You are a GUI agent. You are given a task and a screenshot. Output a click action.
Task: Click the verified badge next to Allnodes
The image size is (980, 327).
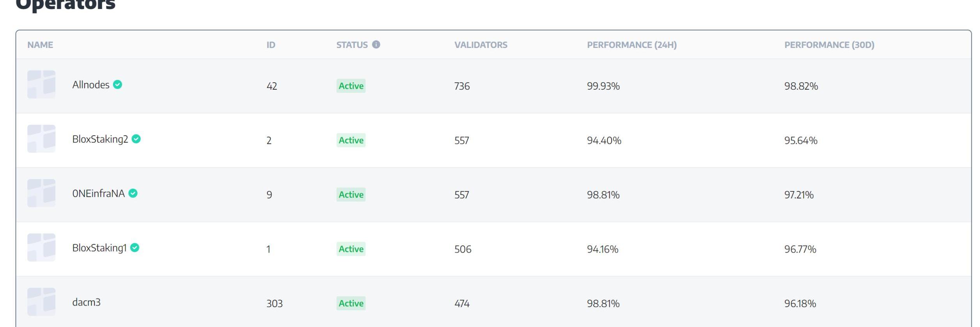117,85
